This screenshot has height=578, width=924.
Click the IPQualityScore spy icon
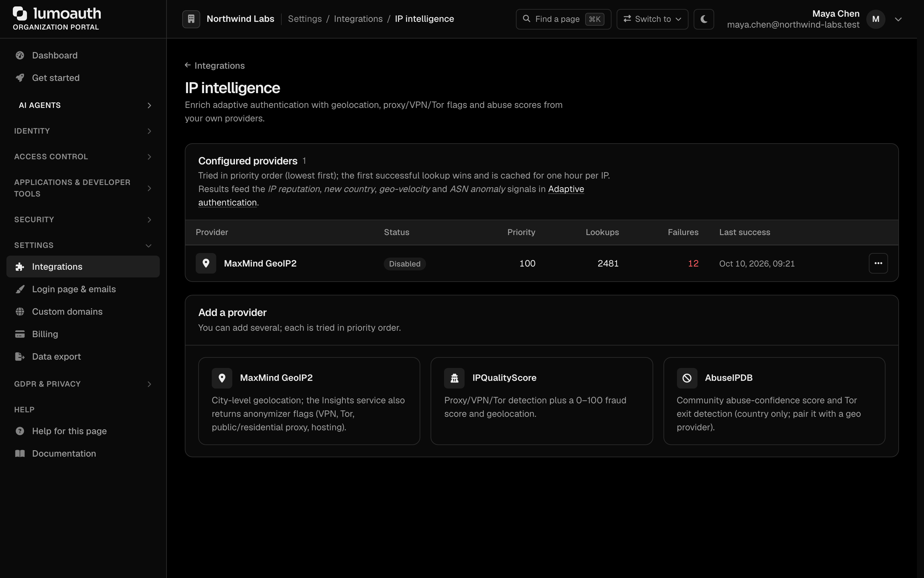tap(454, 378)
